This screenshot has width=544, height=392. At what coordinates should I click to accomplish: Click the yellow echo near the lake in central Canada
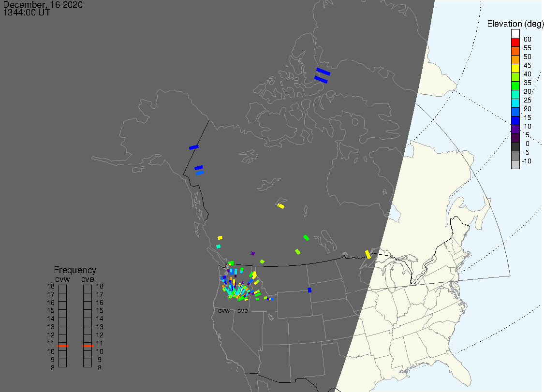[x=280, y=206]
